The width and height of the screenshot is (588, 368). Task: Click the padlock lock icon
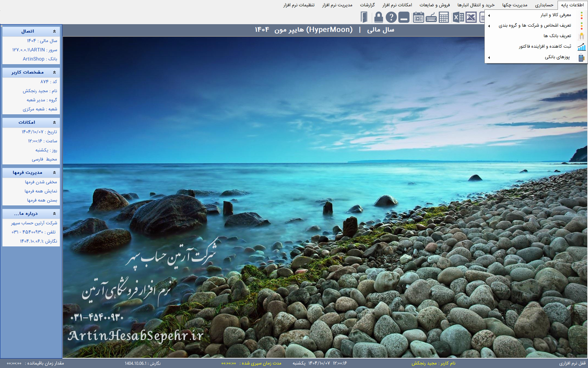coord(378,17)
